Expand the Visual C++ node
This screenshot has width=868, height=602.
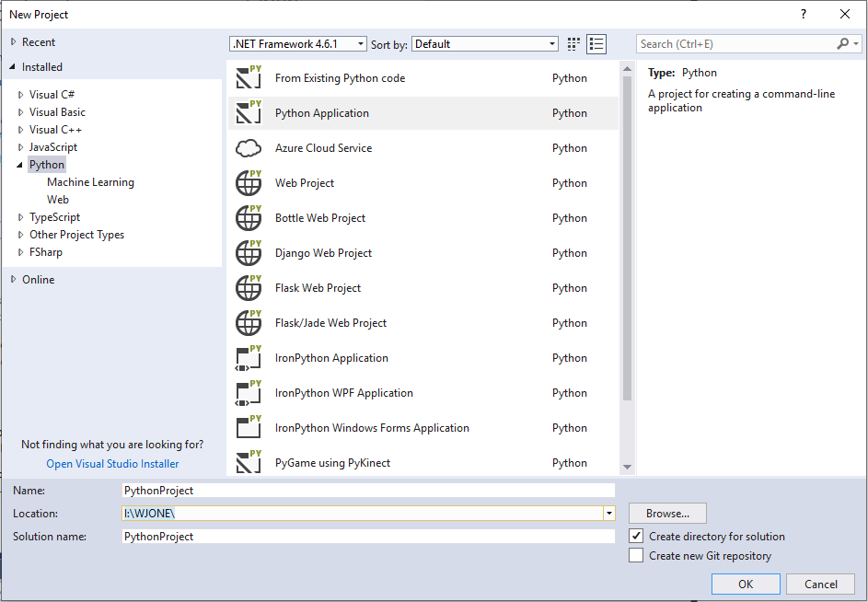[20, 130]
